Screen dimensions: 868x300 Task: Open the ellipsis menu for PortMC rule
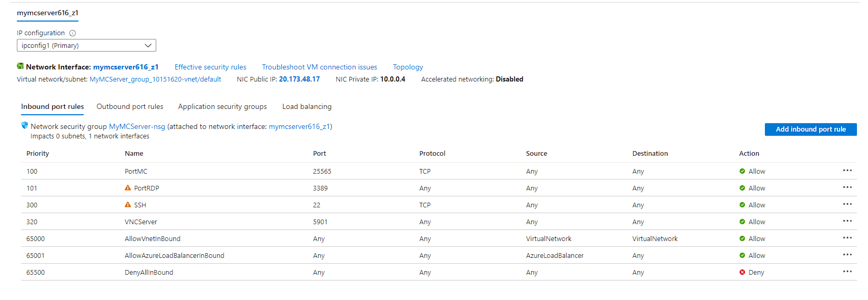tap(847, 171)
